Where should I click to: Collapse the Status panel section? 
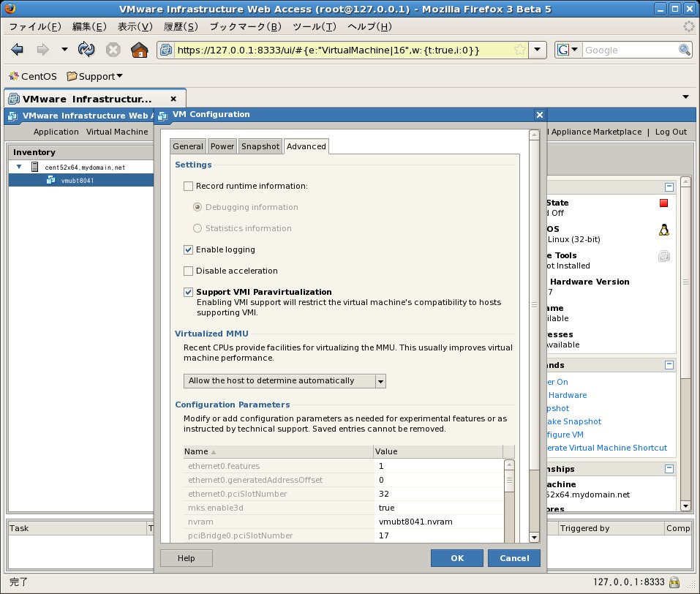point(669,187)
